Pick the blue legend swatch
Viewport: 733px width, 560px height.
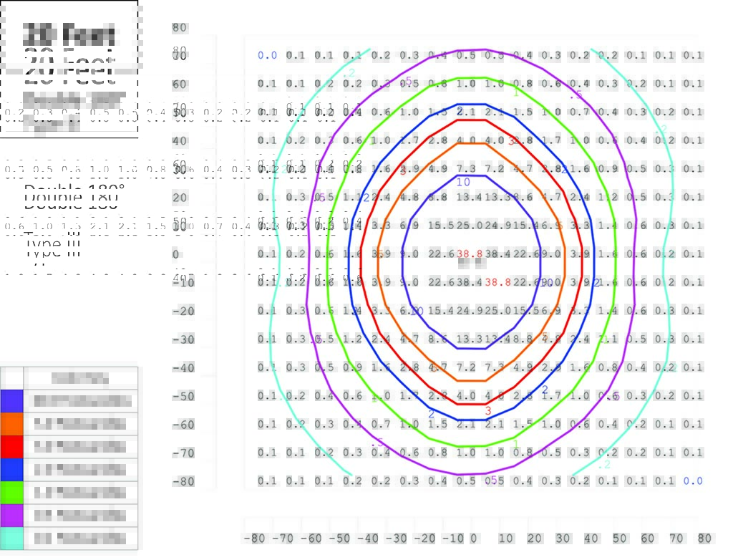12,470
